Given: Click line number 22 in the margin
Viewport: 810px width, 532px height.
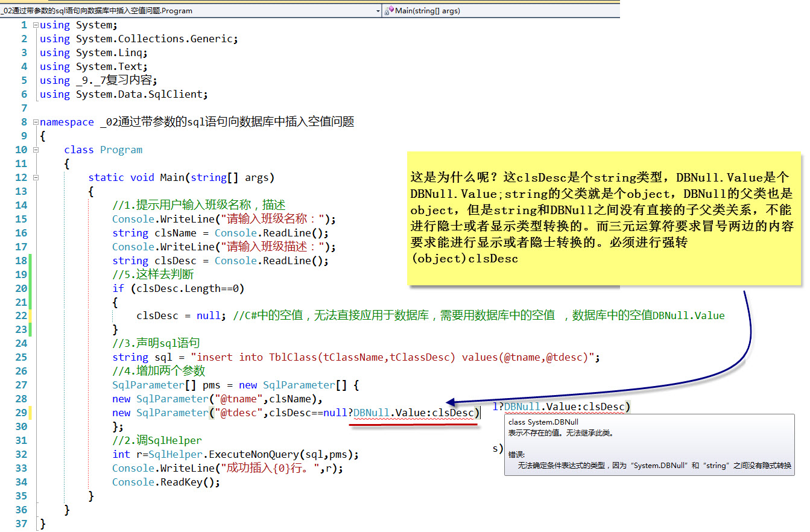Looking at the screenshot, I should (21, 315).
